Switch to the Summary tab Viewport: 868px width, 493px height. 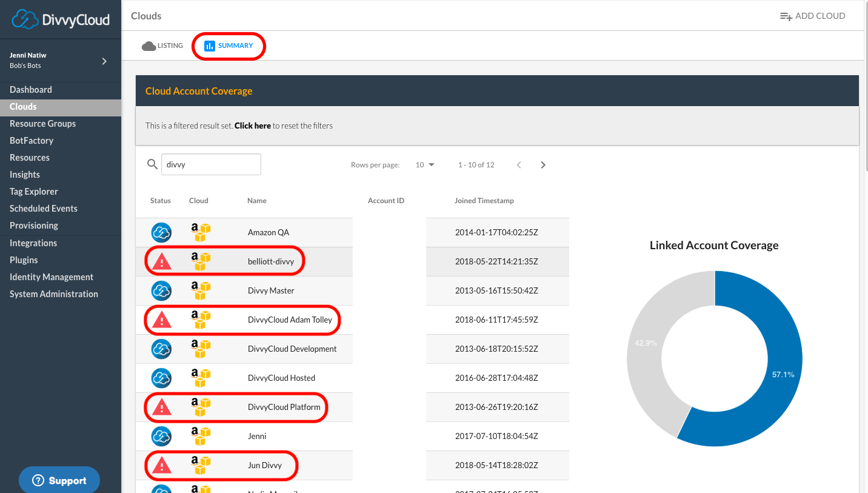pos(229,46)
